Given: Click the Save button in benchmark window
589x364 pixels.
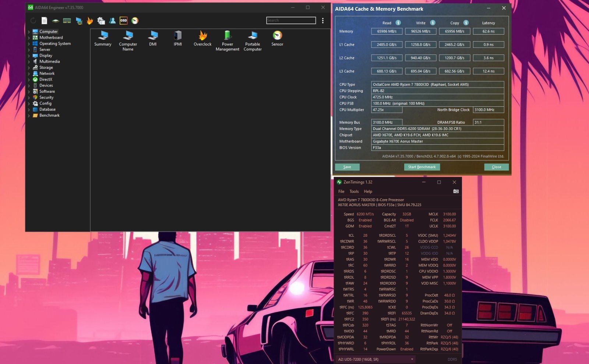Looking at the screenshot, I should click(347, 167).
